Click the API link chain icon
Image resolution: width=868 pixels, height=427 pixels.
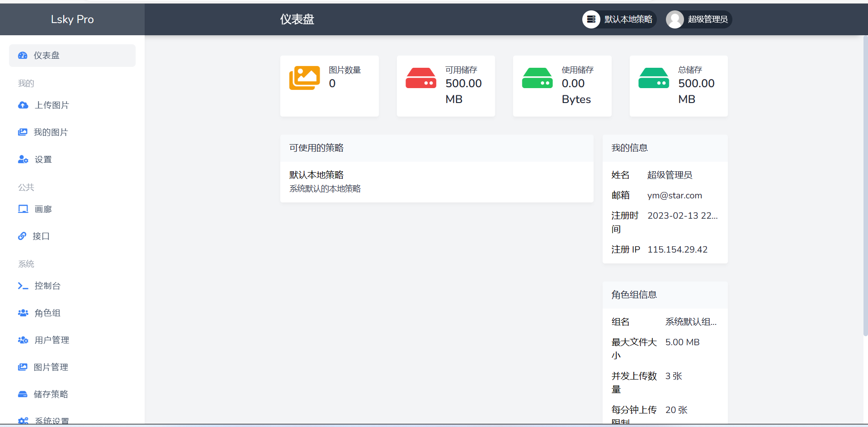(22, 236)
